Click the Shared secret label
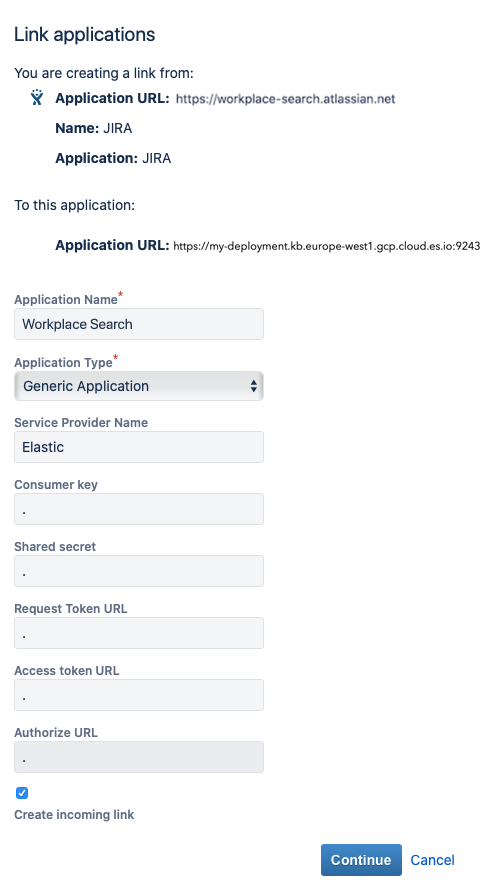The image size is (481, 890). pyautogui.click(x=55, y=547)
